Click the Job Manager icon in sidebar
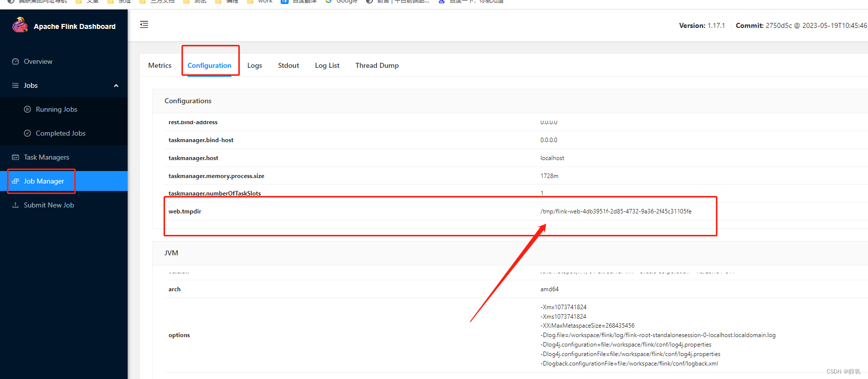 click(15, 181)
